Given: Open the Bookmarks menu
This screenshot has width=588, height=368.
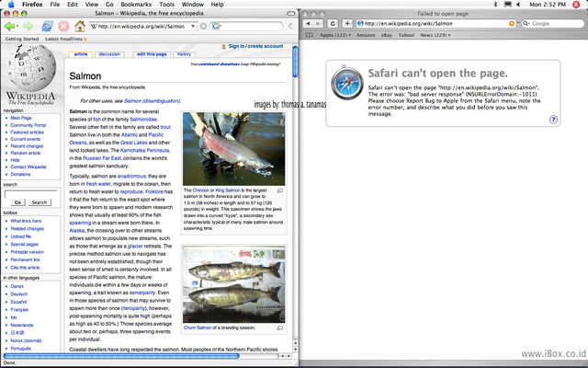Looking at the screenshot, I should click(136, 4).
